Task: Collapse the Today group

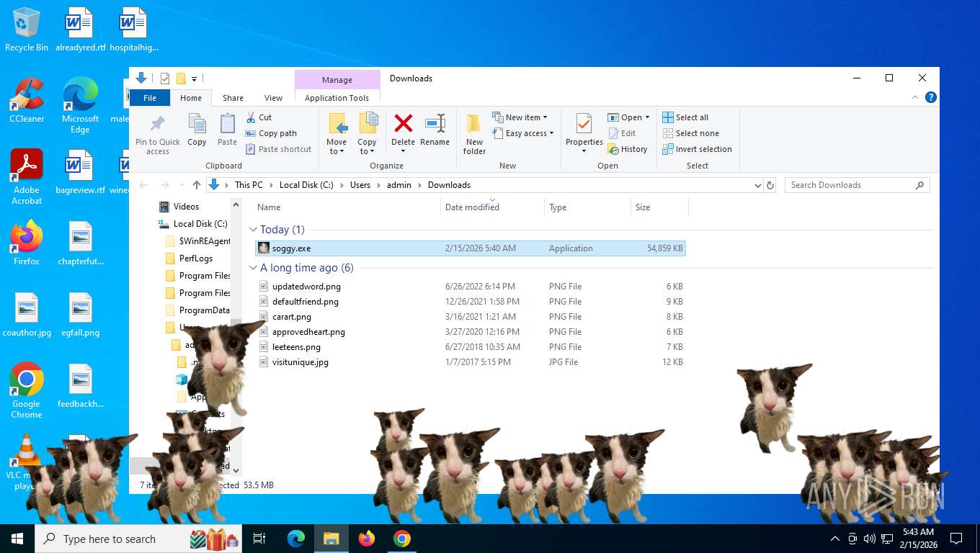Action: point(253,230)
